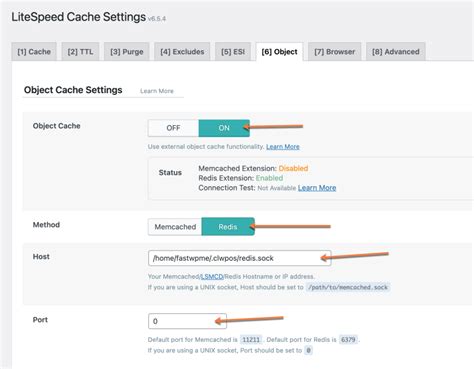The height and width of the screenshot is (369, 474).
Task: Select the [5] ESI tab
Action: coord(233,52)
